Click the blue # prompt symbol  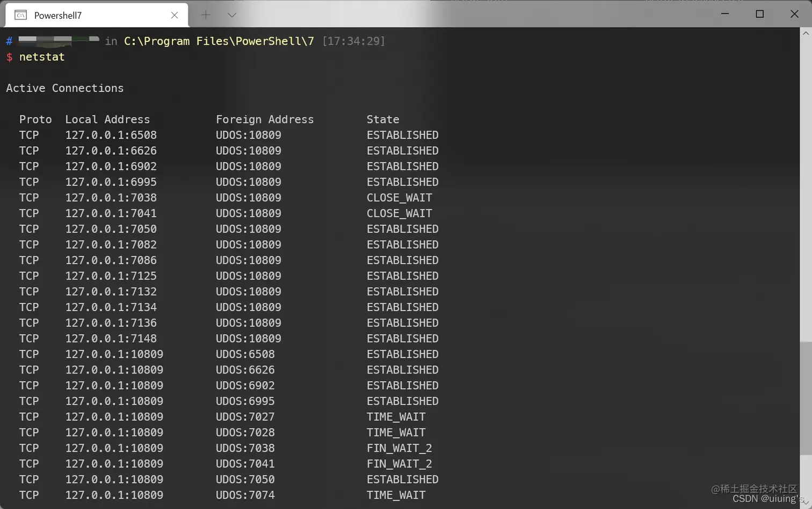point(9,41)
